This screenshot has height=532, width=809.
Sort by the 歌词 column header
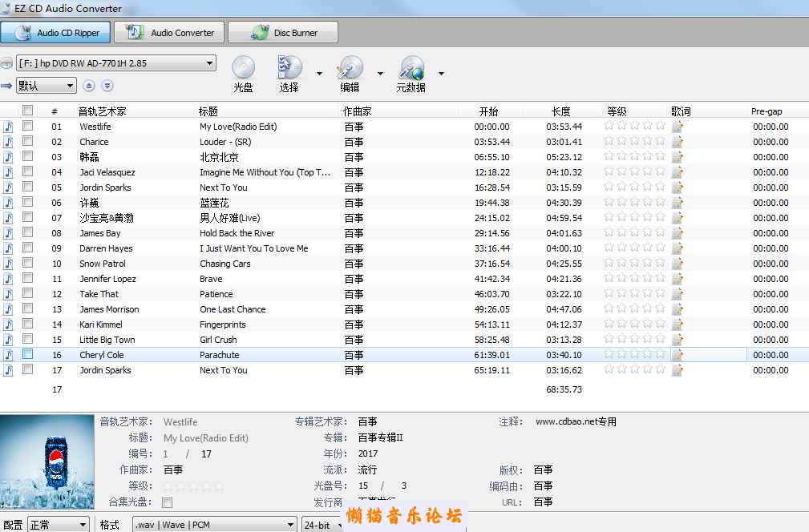[681, 111]
